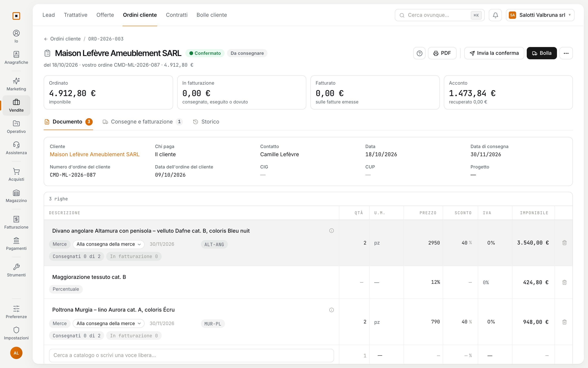
Task: Click the ALT-ANG product code chip
Action: [214, 244]
